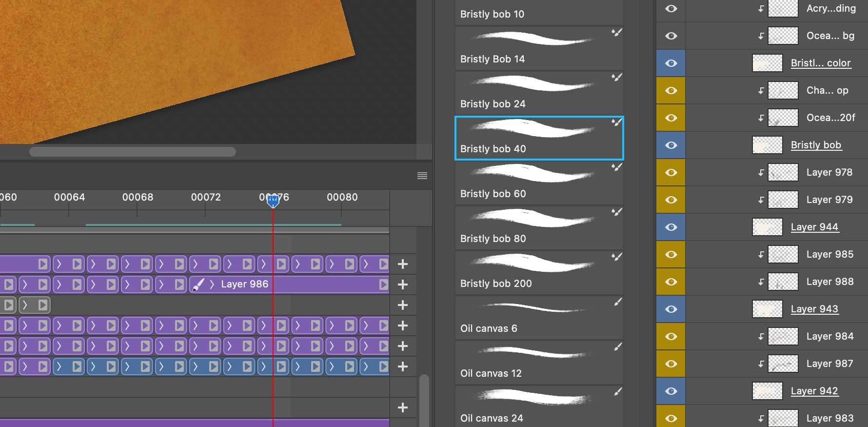Select the Bristly bob 40 brush preset
Screen dimensions: 868x427
click(539, 138)
